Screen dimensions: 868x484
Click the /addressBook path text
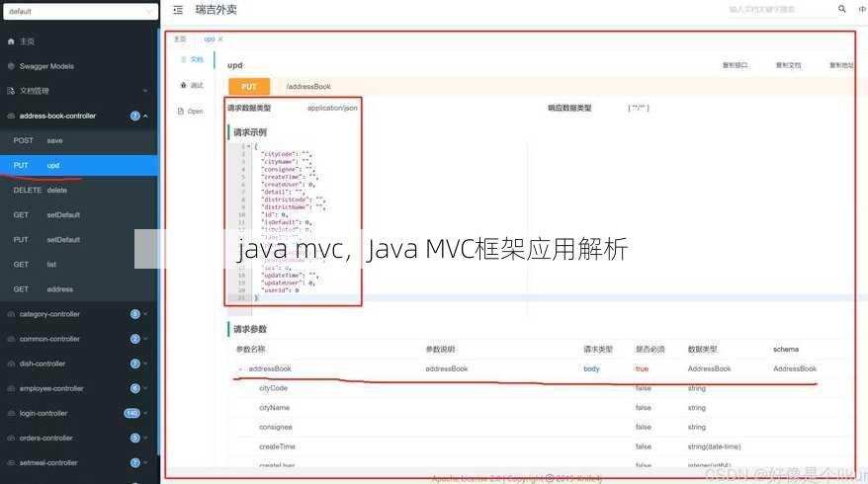[308, 87]
